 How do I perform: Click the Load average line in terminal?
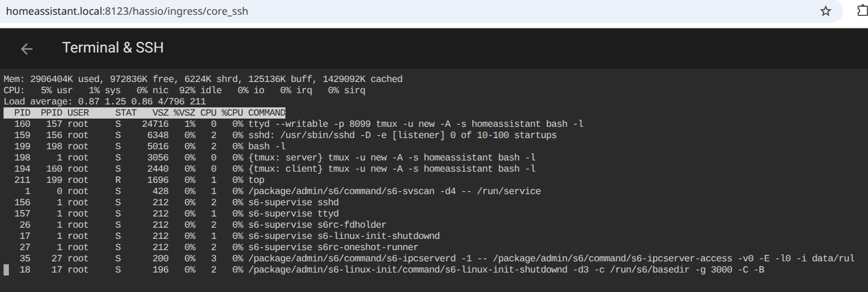tap(105, 101)
